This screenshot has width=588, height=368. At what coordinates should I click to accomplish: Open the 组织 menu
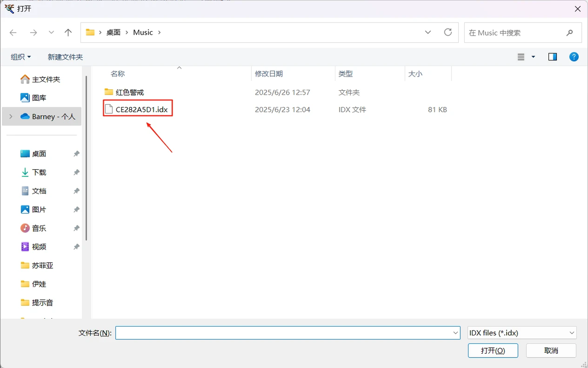pyautogui.click(x=21, y=57)
